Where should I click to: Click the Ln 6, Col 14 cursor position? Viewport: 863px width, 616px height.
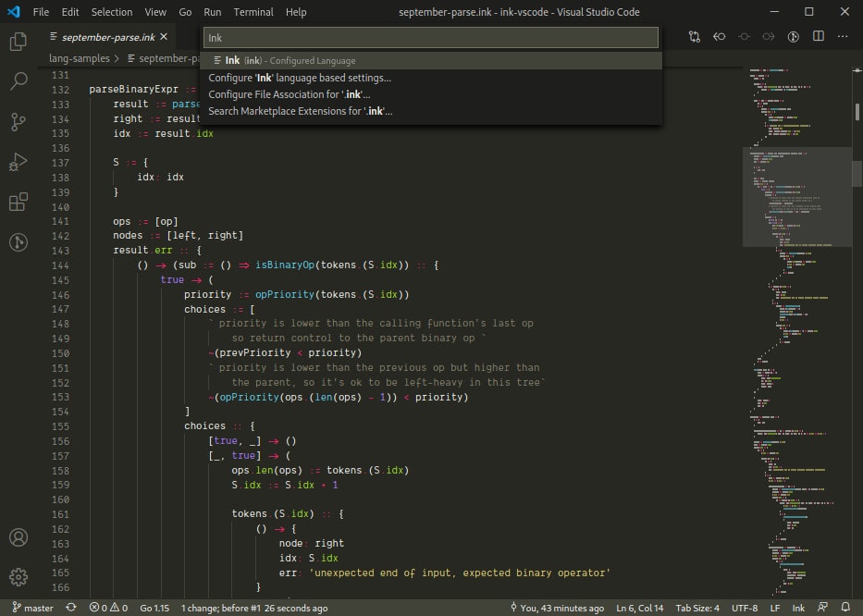pyautogui.click(x=639, y=608)
